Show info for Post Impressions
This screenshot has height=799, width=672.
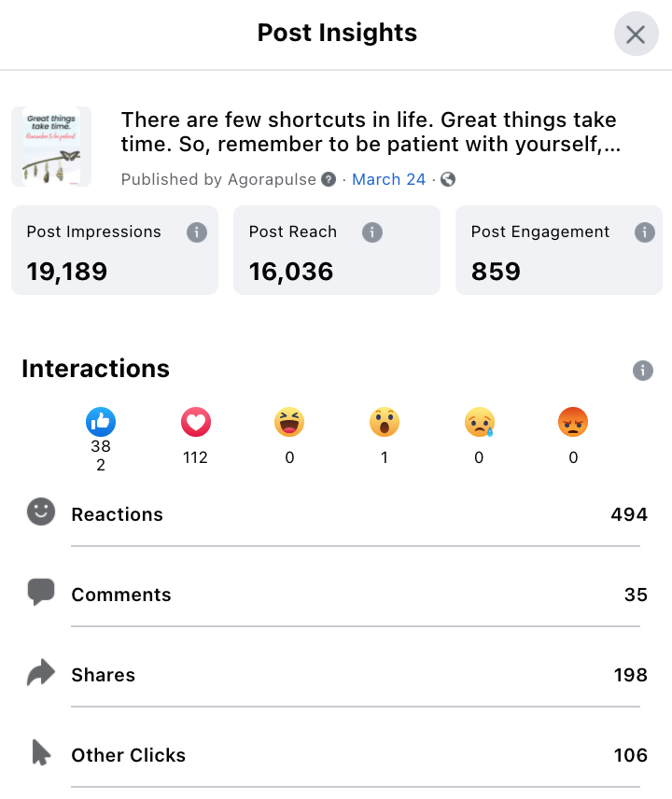pos(197,232)
